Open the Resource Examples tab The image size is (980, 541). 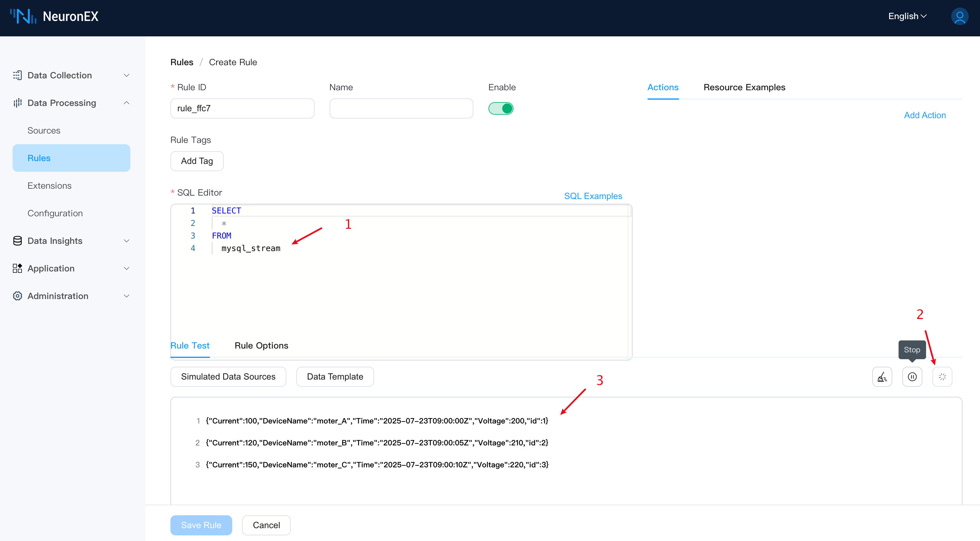744,87
